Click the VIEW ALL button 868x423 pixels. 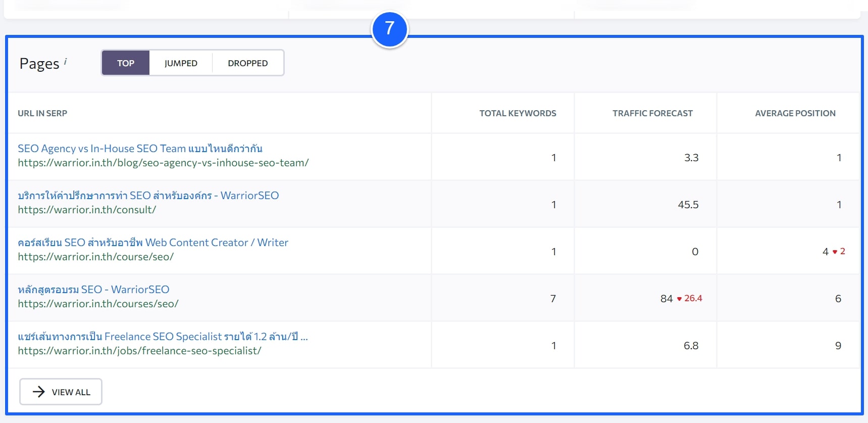[x=61, y=392]
